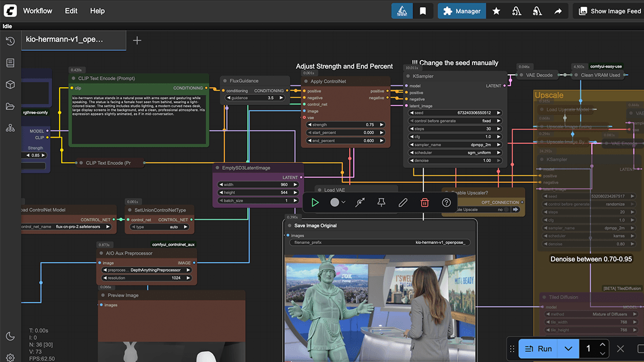Image resolution: width=644 pixels, height=362 pixels.
Task: Rename selection using the pencil icon
Action: point(403,202)
